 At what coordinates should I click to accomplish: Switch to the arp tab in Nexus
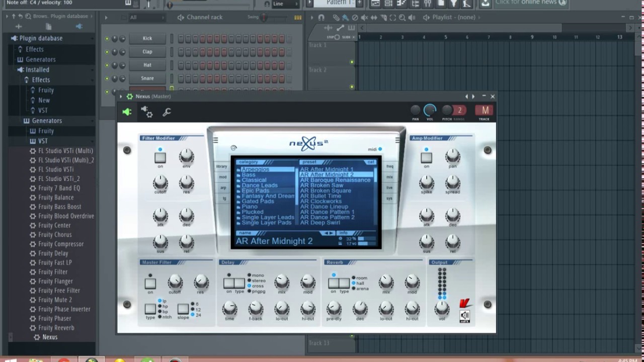(x=223, y=188)
